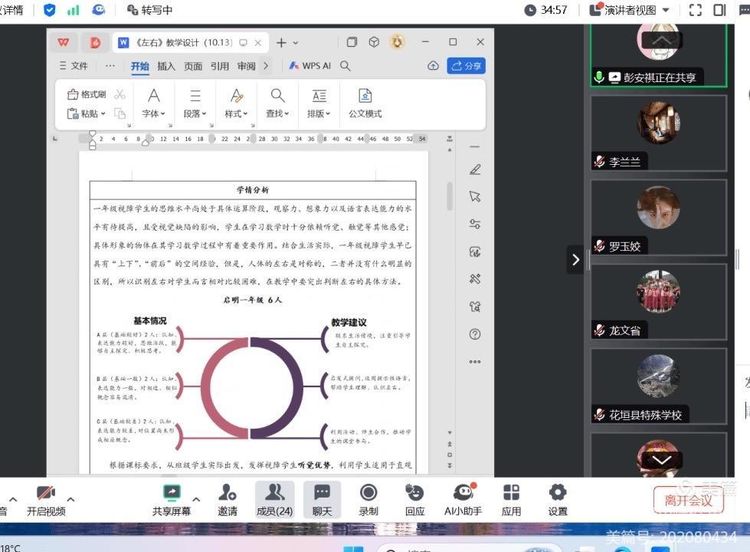
Task: Switch to the 开始 ribbon tab
Action: click(140, 66)
